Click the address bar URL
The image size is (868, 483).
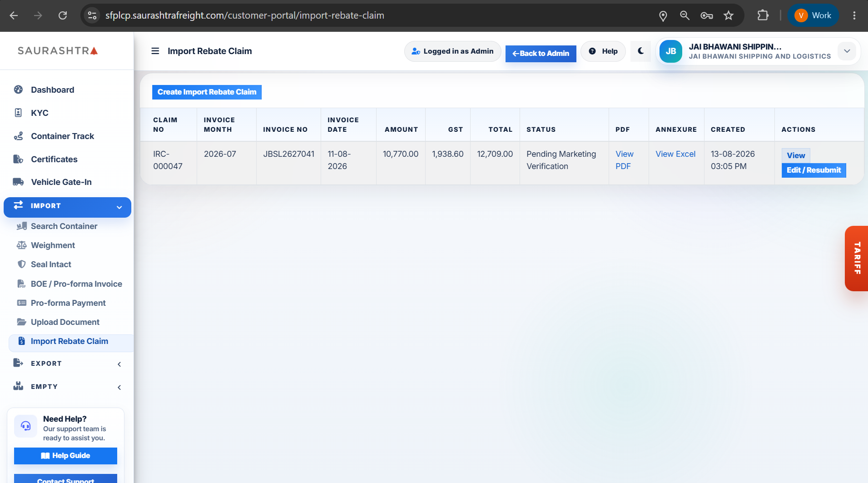(244, 15)
